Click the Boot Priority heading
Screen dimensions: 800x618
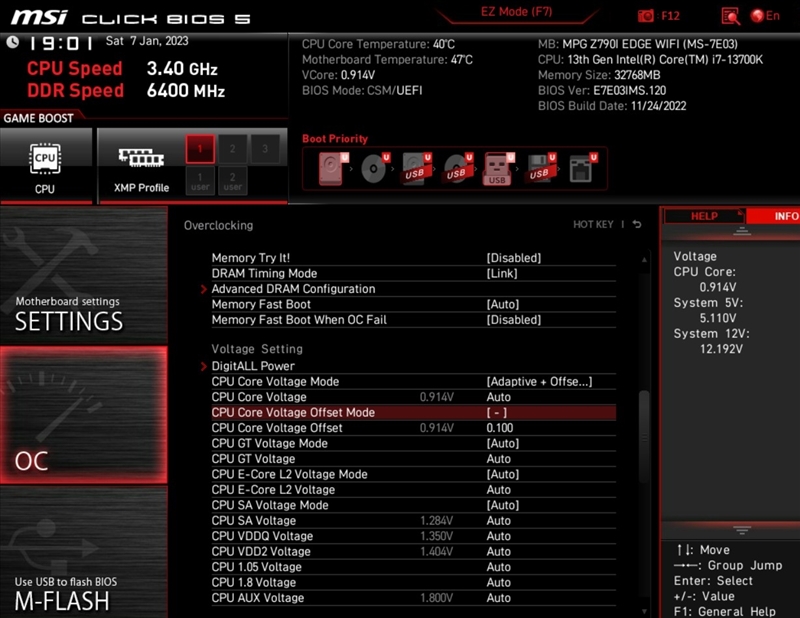(x=335, y=139)
